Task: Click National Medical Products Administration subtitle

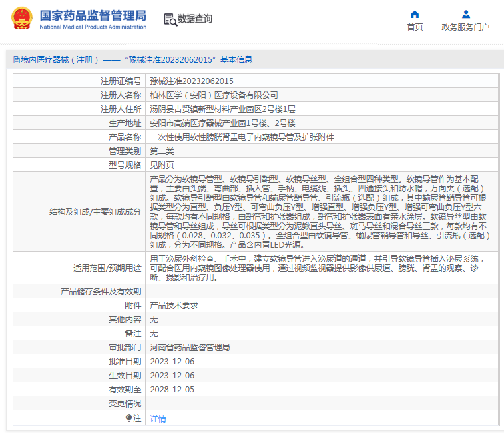Action: pyautogui.click(x=93, y=27)
